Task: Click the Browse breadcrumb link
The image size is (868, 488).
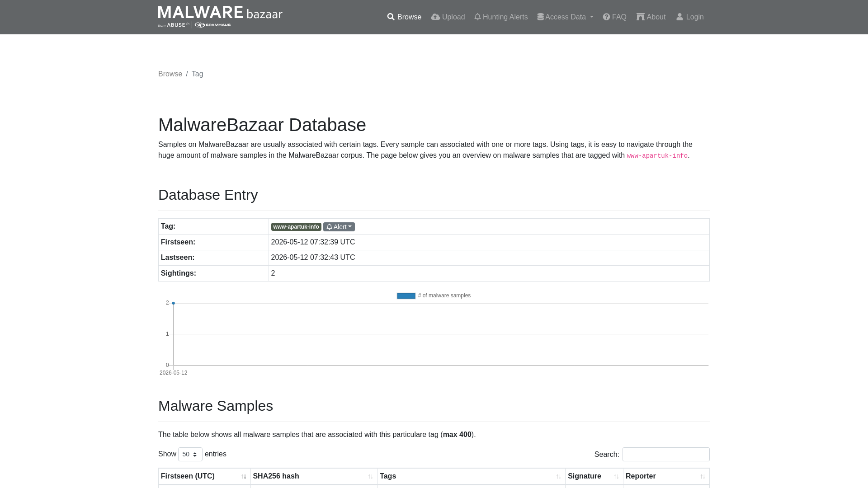Action: pos(170,74)
